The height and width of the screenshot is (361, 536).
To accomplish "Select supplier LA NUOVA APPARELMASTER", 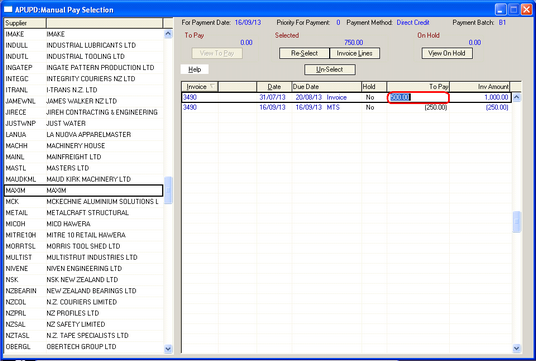I will click(83, 135).
